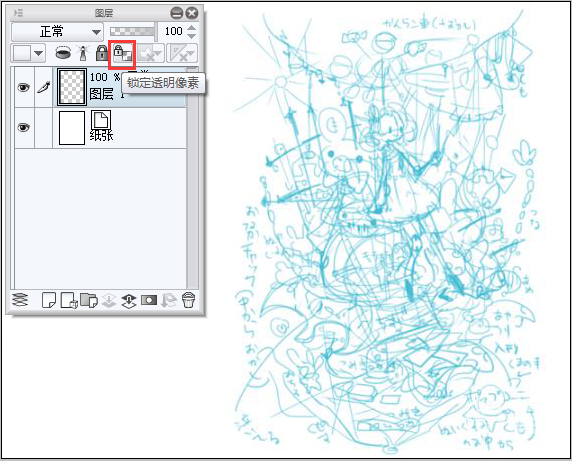Click the grayed Transfer to Lower Layer icon
572x461 pixels.
point(109,301)
